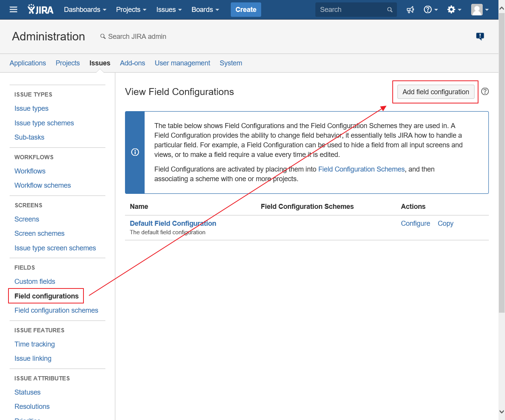
Task: Click the scrollbar down arrow
Action: 502,412
